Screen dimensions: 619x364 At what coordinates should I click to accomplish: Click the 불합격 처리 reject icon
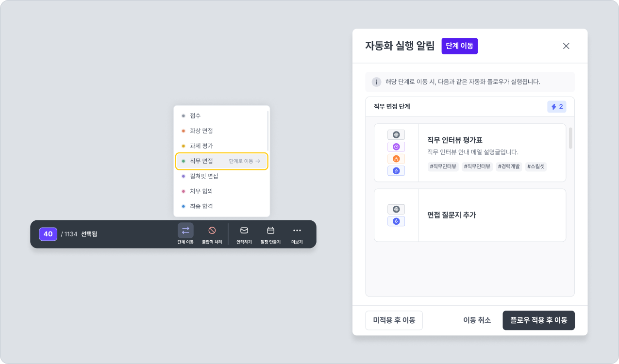pos(212,231)
